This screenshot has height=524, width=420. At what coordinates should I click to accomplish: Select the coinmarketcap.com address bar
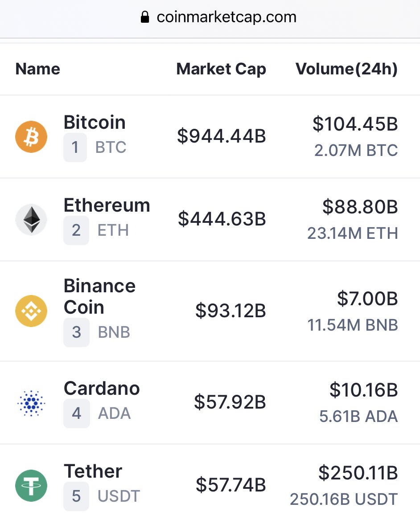pyautogui.click(x=210, y=17)
